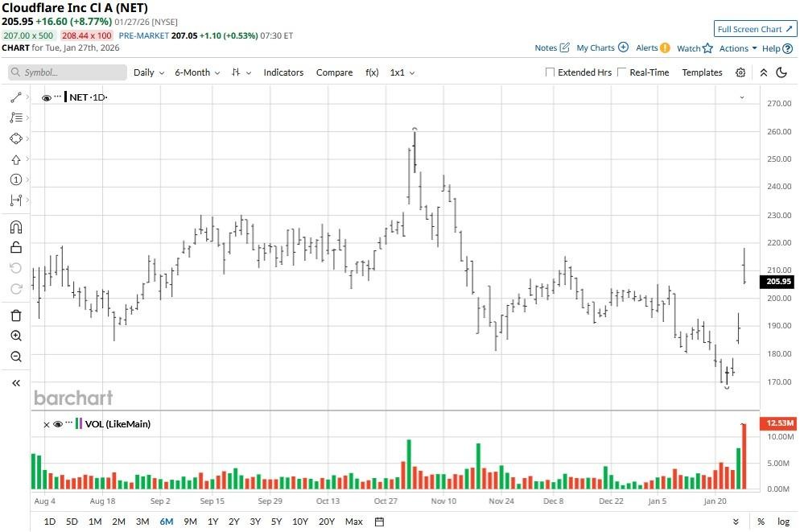Screen dimensions: 800x532
Task: Open VOL indicator more options dots
Action: click(69, 423)
